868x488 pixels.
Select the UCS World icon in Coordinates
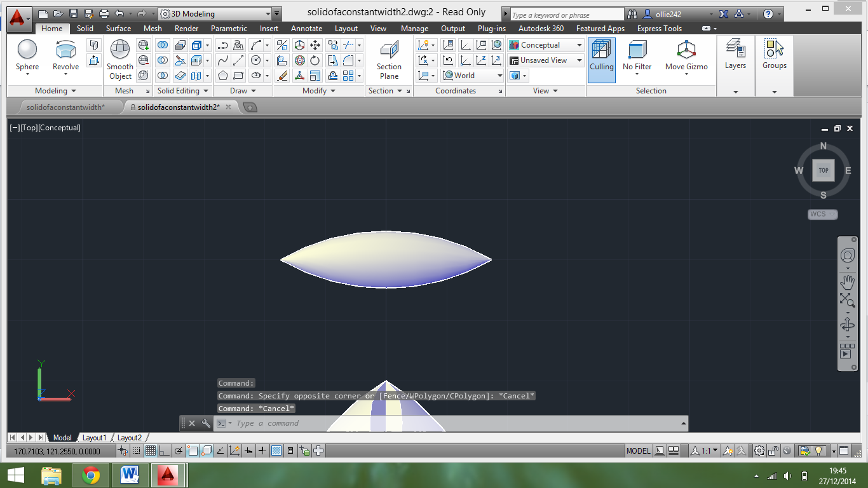pos(497,45)
